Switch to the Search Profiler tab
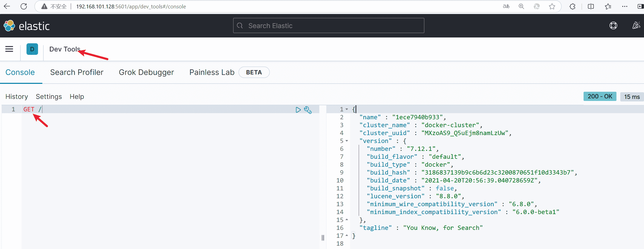The image size is (644, 249). tap(77, 72)
